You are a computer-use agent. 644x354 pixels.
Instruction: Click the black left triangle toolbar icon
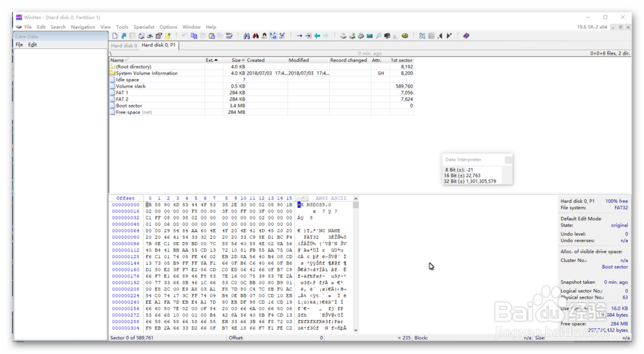point(440,36)
